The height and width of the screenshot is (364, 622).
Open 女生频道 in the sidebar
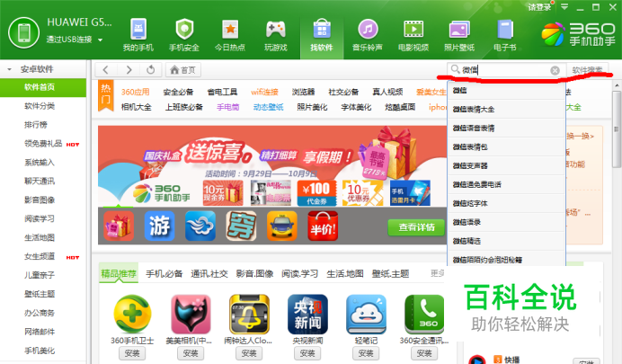[x=40, y=256]
